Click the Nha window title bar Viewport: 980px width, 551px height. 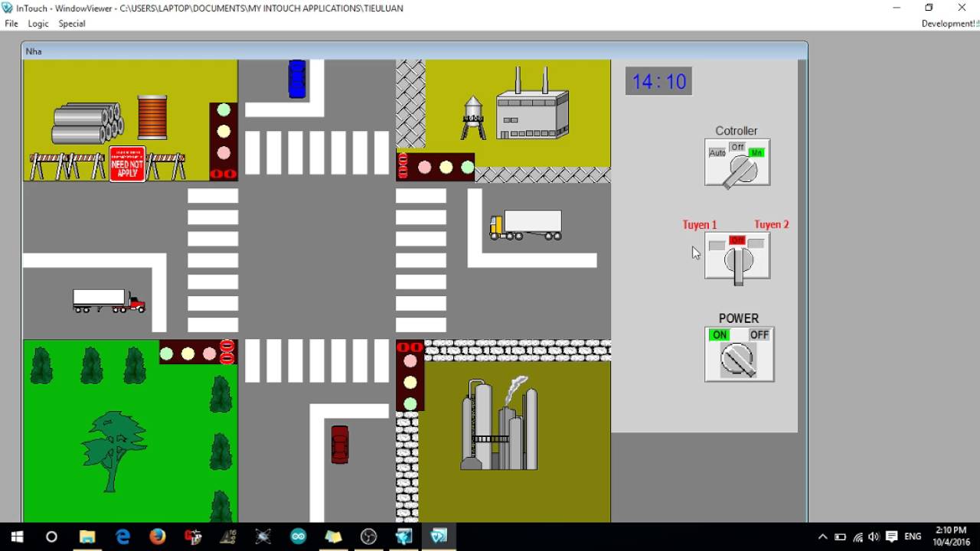coord(414,51)
